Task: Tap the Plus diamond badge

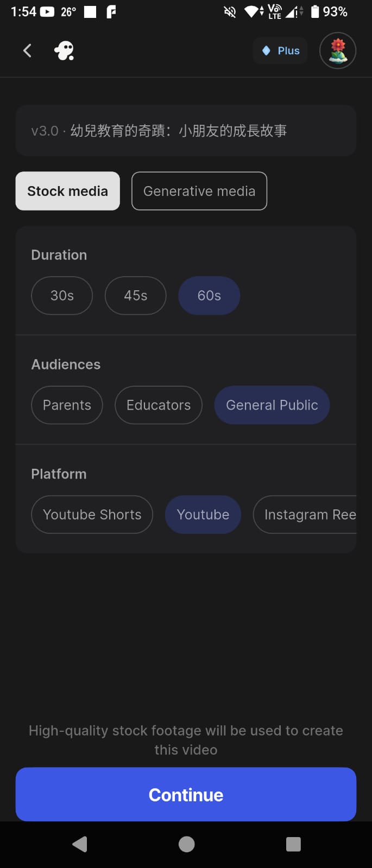Action: click(x=280, y=51)
